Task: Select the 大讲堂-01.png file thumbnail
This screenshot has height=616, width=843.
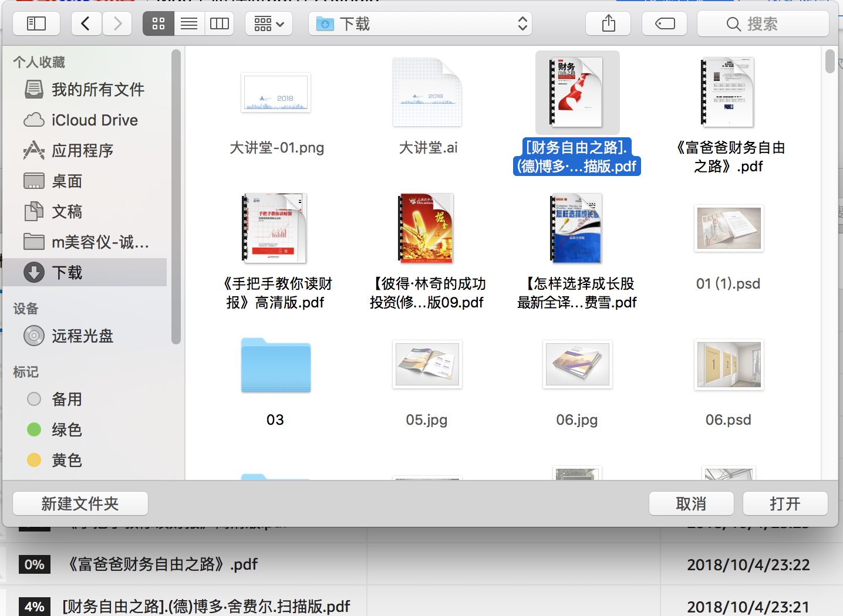Action: pos(276,93)
